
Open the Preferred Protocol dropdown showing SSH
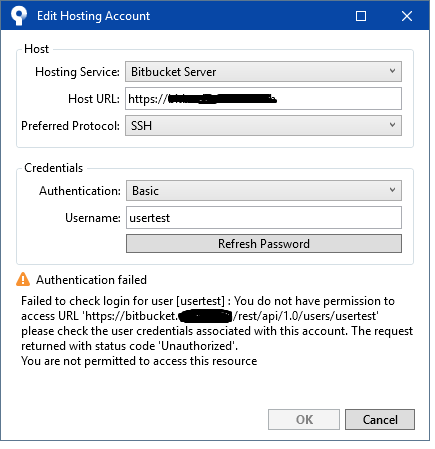coord(263,126)
